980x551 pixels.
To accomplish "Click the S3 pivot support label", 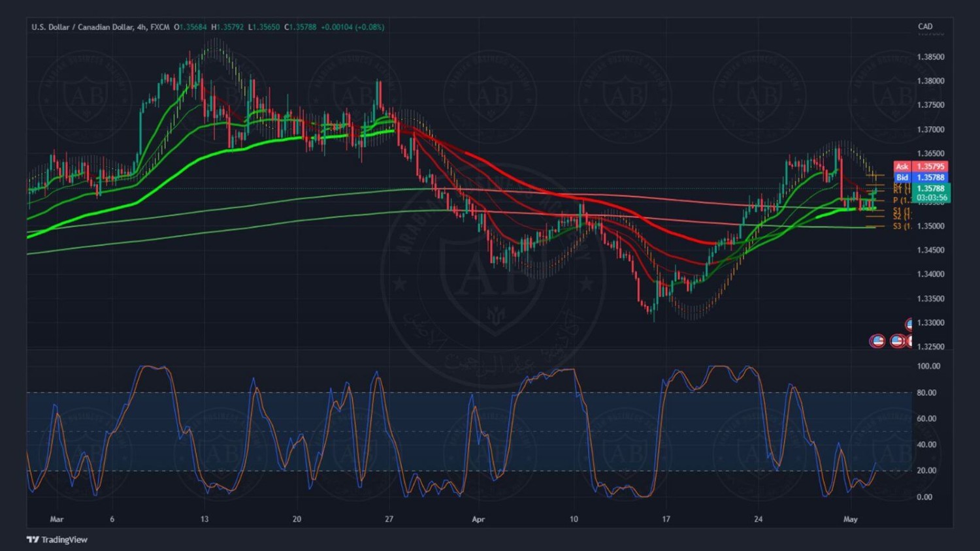I will coord(902,226).
